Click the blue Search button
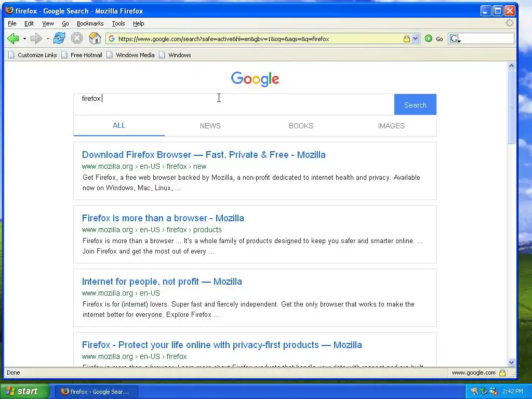The image size is (532, 399). click(x=415, y=104)
